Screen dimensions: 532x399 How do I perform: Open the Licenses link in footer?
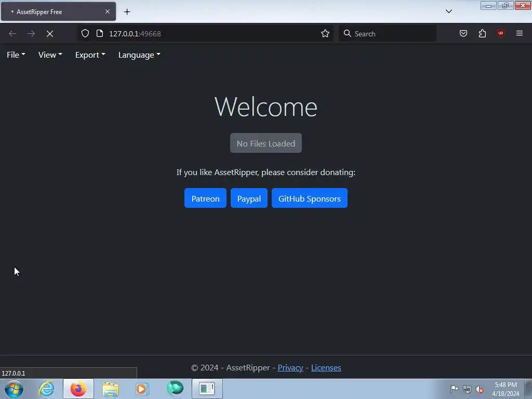(326, 368)
